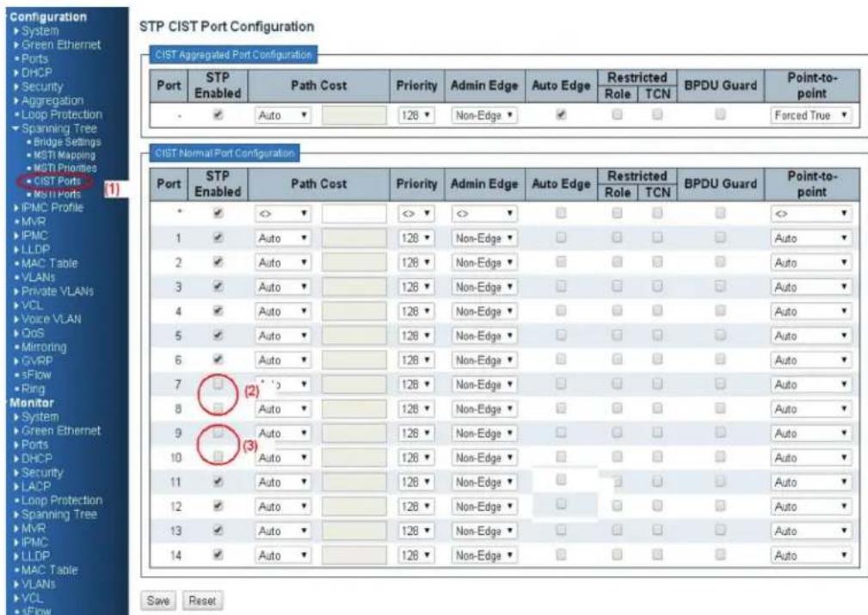This screenshot has height=615, width=868.
Task: Enable BPDU Guard on port 5
Action: tap(720, 335)
